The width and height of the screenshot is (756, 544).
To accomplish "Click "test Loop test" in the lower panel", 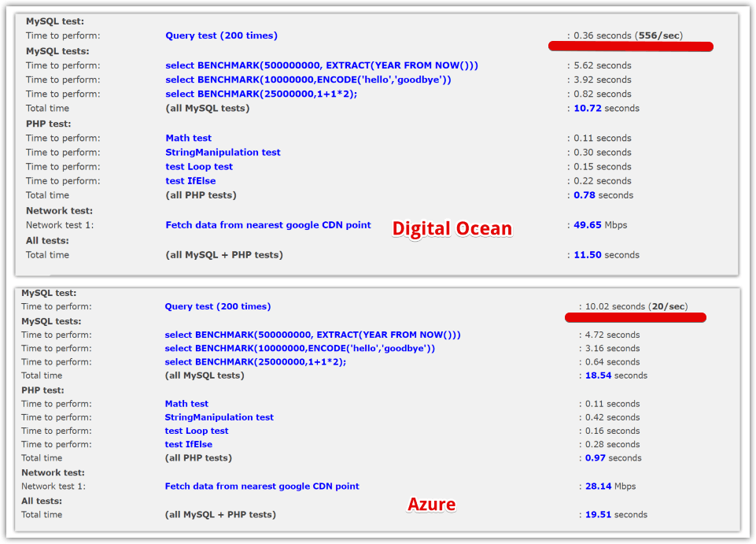I will [x=197, y=431].
